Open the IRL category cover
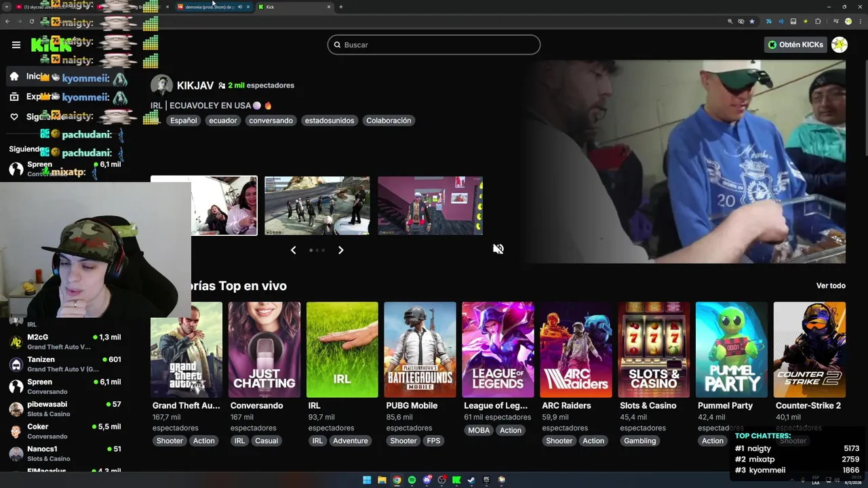The image size is (868, 488). click(x=342, y=350)
